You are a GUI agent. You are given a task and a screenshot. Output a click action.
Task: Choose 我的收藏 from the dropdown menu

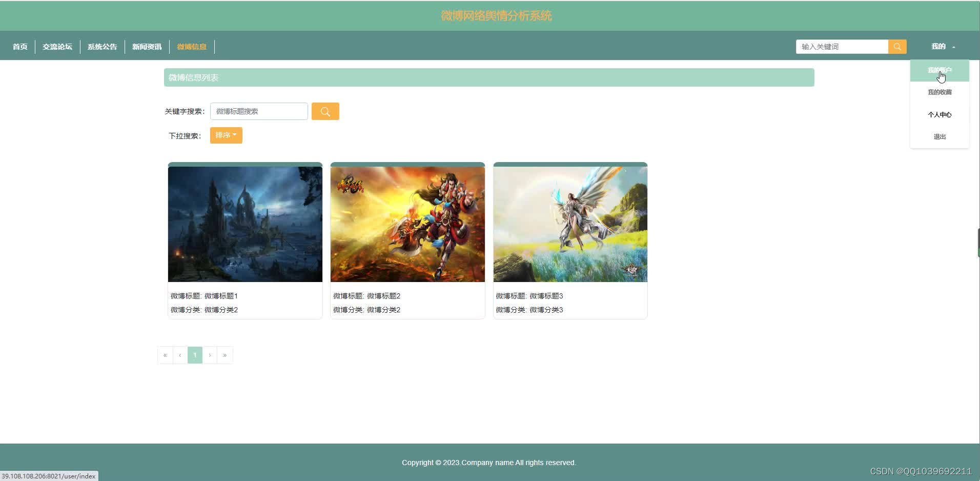tap(940, 92)
